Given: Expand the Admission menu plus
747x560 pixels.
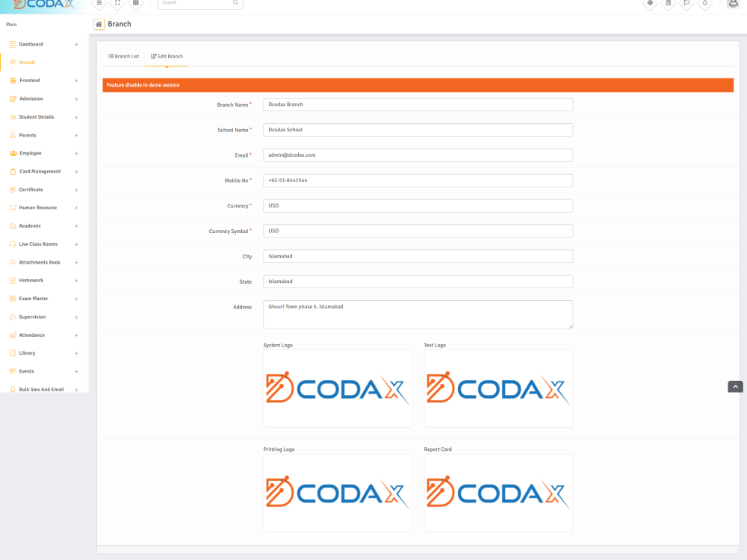Looking at the screenshot, I should pos(76,99).
